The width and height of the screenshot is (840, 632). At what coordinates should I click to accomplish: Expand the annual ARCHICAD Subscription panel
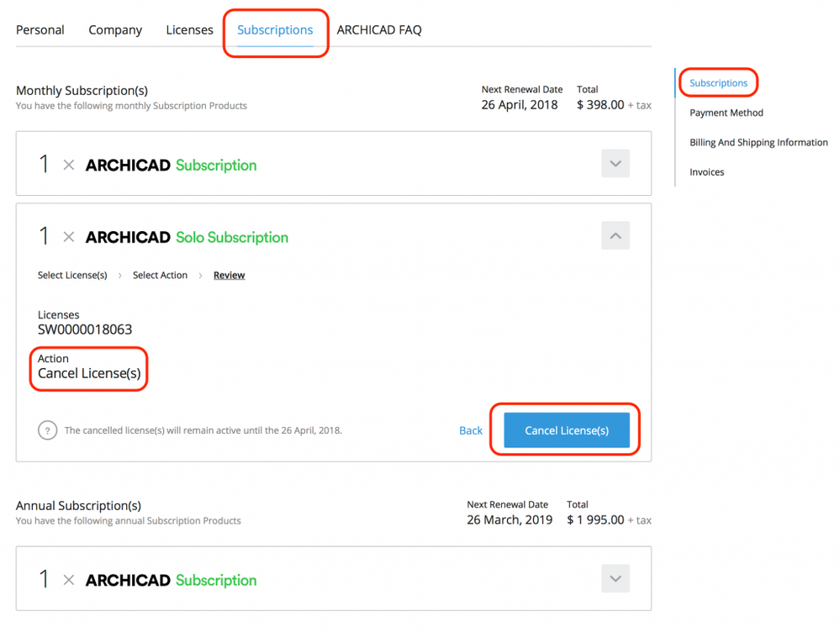pyautogui.click(x=615, y=579)
